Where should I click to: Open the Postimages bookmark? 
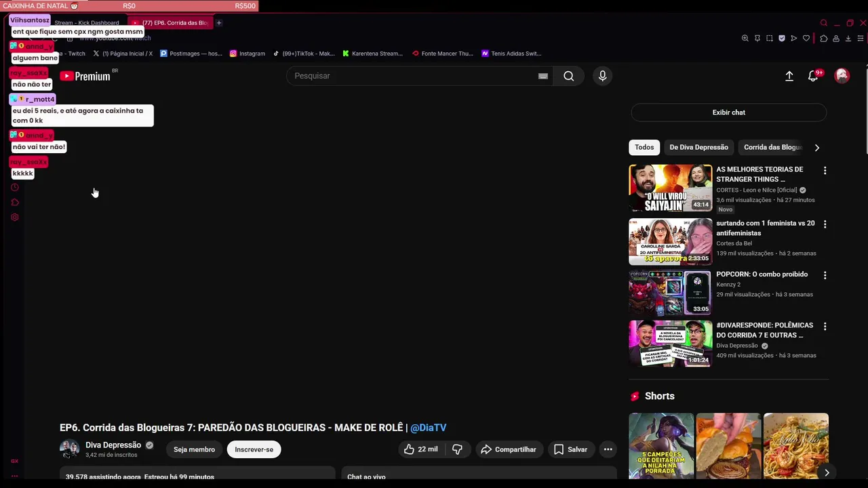(x=191, y=54)
